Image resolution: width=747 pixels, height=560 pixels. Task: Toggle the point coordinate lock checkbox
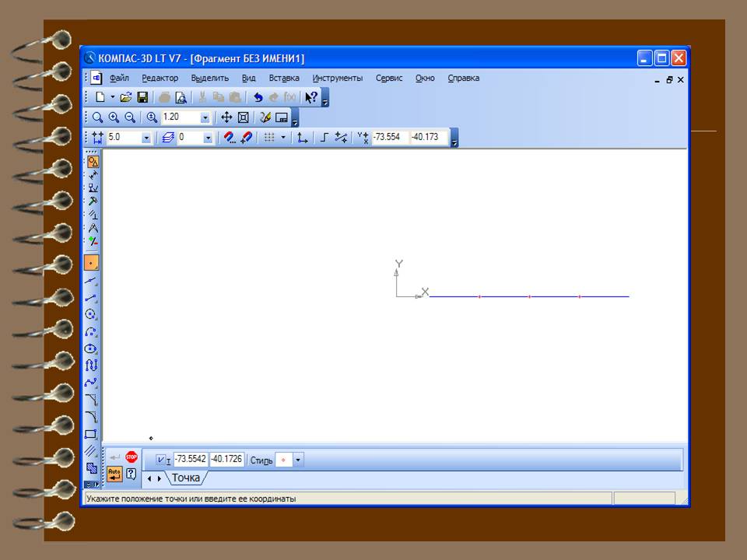click(x=161, y=460)
